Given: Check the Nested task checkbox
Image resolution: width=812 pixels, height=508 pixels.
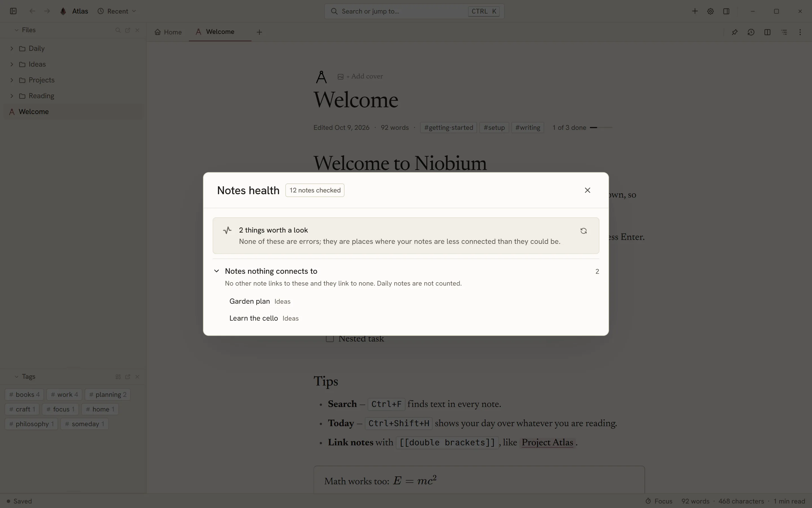Looking at the screenshot, I should (330, 339).
